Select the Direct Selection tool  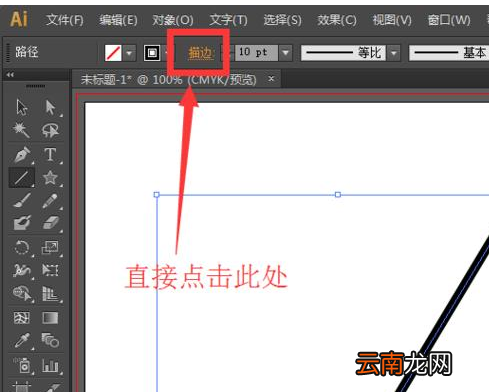[x=50, y=107]
